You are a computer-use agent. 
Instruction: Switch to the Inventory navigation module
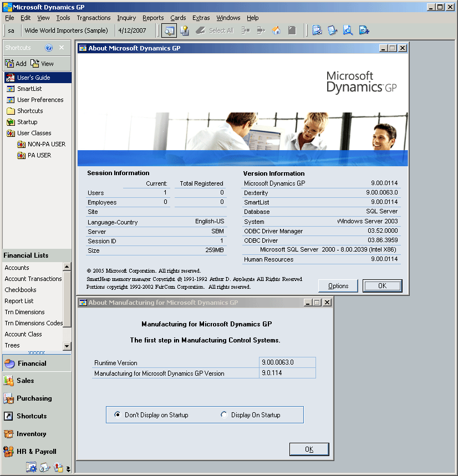coord(37,434)
